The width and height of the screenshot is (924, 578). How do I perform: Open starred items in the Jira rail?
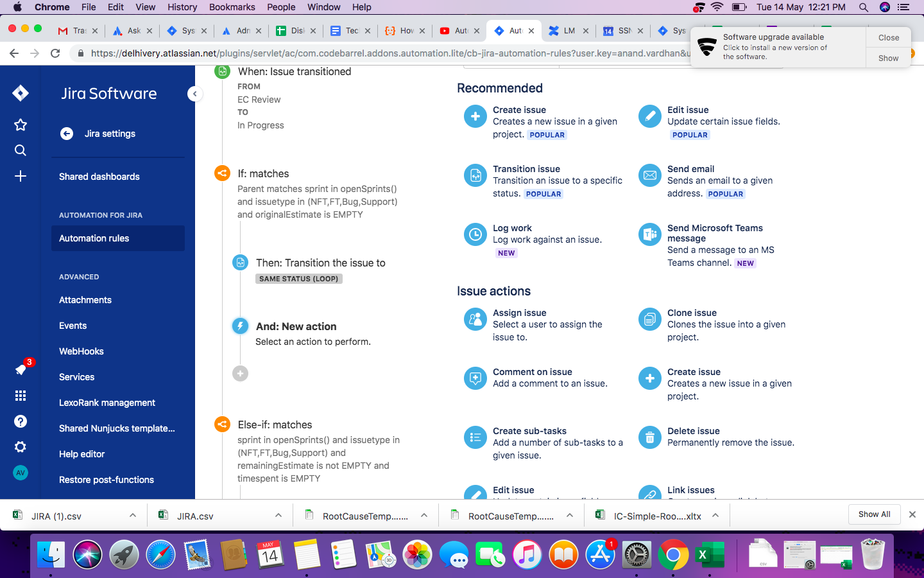click(x=21, y=125)
